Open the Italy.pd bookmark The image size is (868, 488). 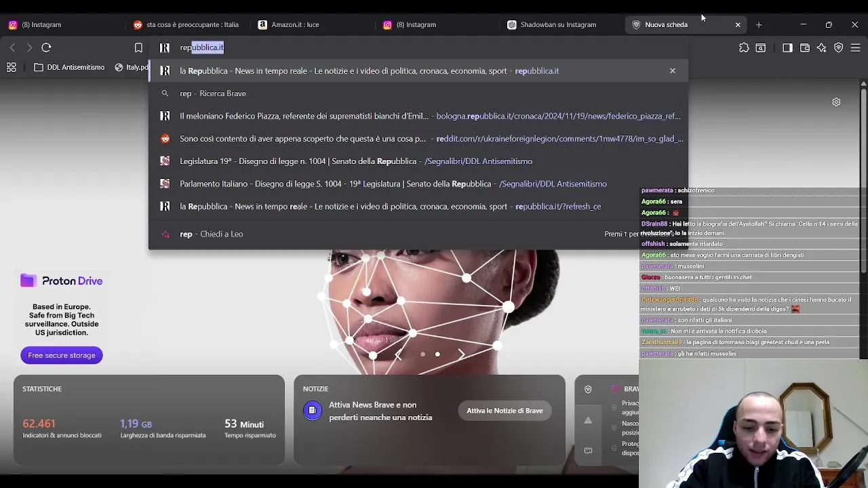[x=131, y=67]
